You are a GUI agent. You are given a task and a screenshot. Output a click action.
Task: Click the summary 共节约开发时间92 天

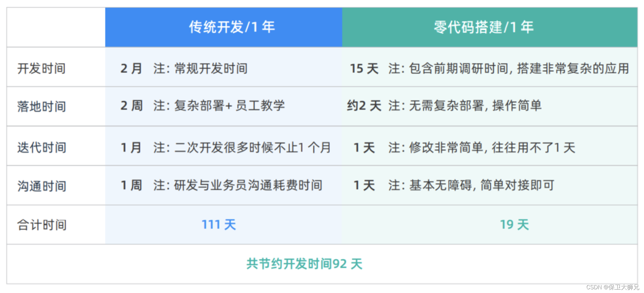point(304,264)
